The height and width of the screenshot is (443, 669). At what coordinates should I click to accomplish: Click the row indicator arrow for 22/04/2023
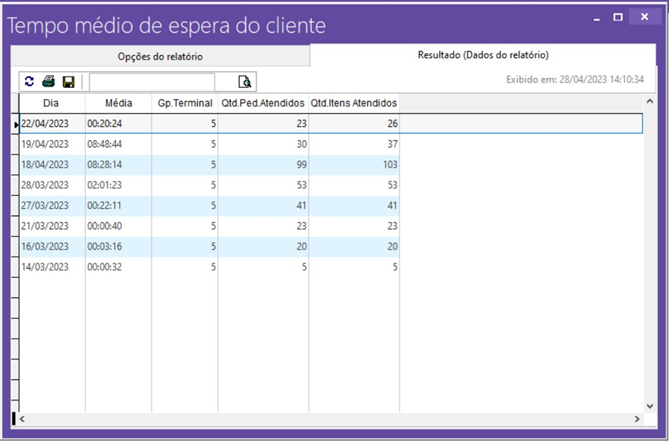(x=16, y=124)
